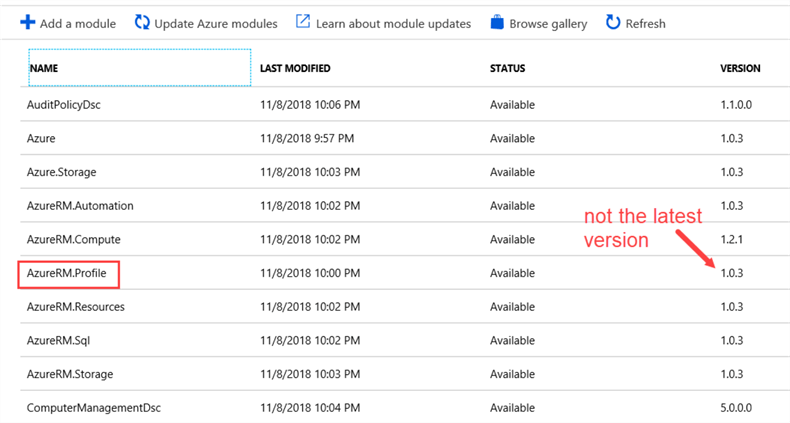Viewport: 790px width, 423px height.
Task: Click Available status in AzureRM.Storage row
Action: pos(512,374)
